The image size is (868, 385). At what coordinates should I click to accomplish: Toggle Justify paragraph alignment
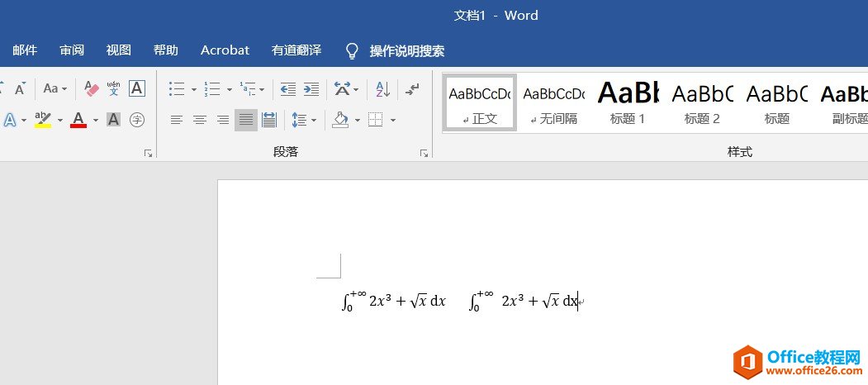245,120
